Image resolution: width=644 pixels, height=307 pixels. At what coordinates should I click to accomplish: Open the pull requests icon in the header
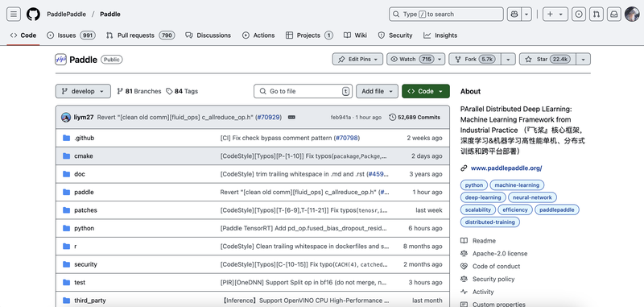point(596,15)
